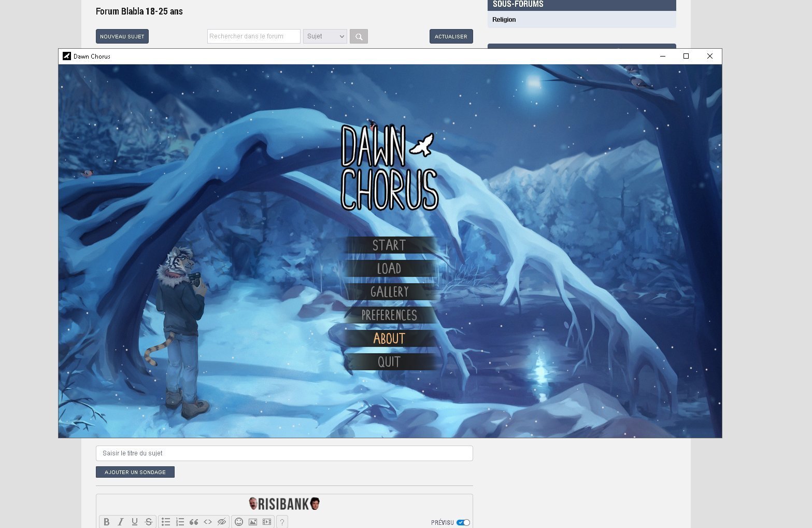Click the 'Forum Blabla 18-25 ans' heading
The width and height of the screenshot is (812, 528).
139,11
